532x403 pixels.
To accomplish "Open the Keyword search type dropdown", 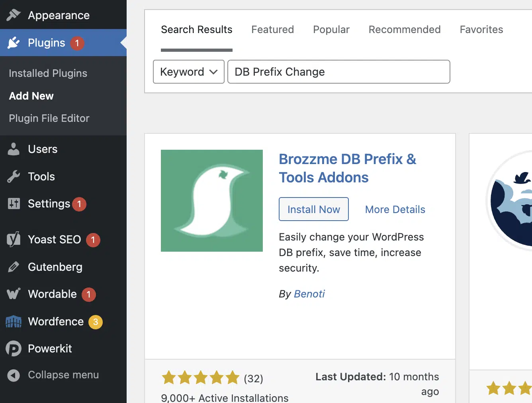I will point(189,72).
